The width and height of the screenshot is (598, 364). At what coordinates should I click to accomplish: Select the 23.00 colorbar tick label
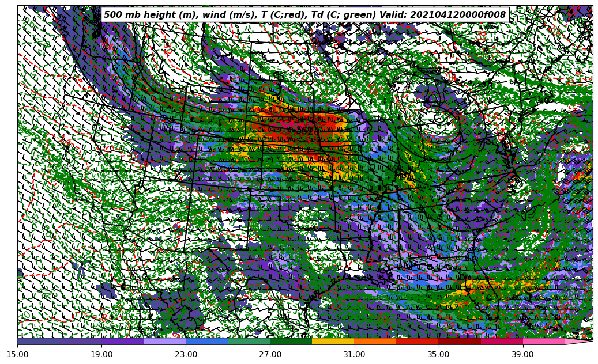click(186, 354)
